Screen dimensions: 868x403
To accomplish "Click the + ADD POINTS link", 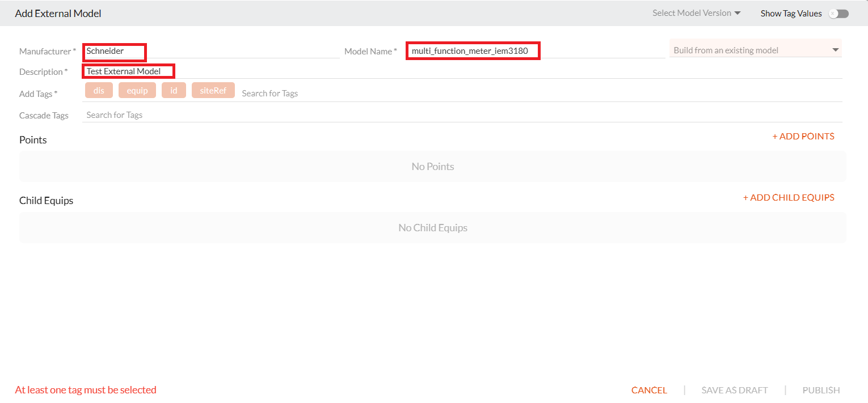I will tap(803, 136).
